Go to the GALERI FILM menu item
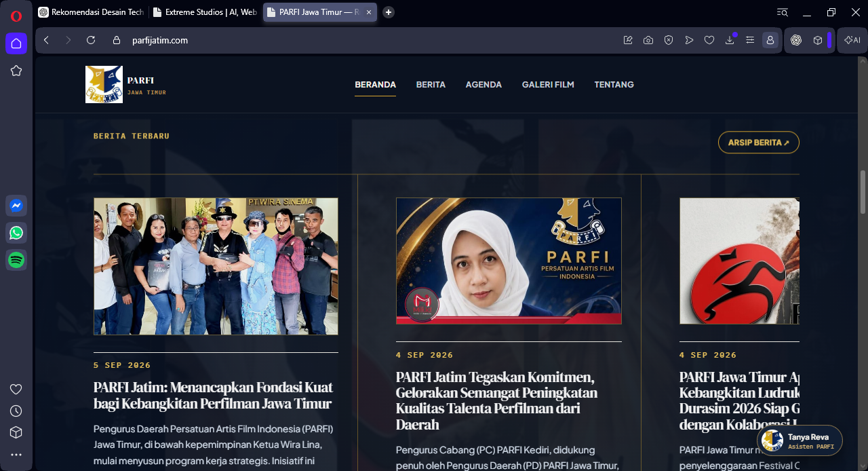The width and height of the screenshot is (868, 471). [548, 85]
